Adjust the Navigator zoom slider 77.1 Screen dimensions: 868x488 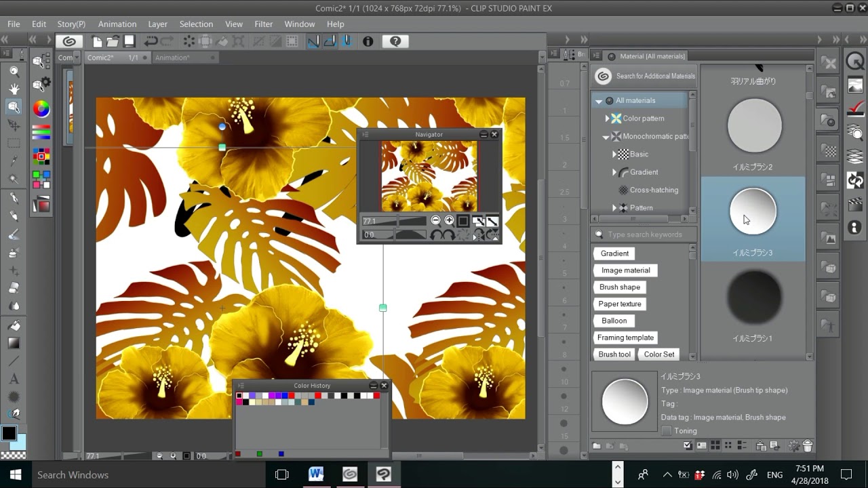[x=394, y=221]
